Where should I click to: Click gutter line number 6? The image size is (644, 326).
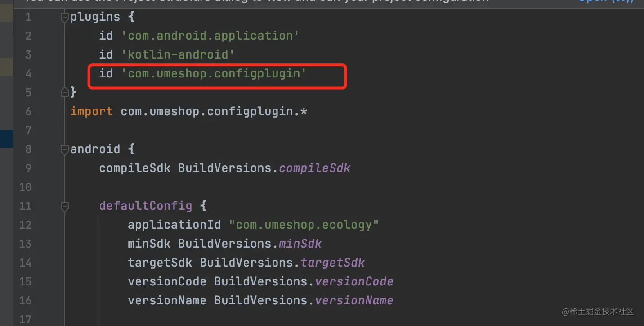(x=28, y=112)
